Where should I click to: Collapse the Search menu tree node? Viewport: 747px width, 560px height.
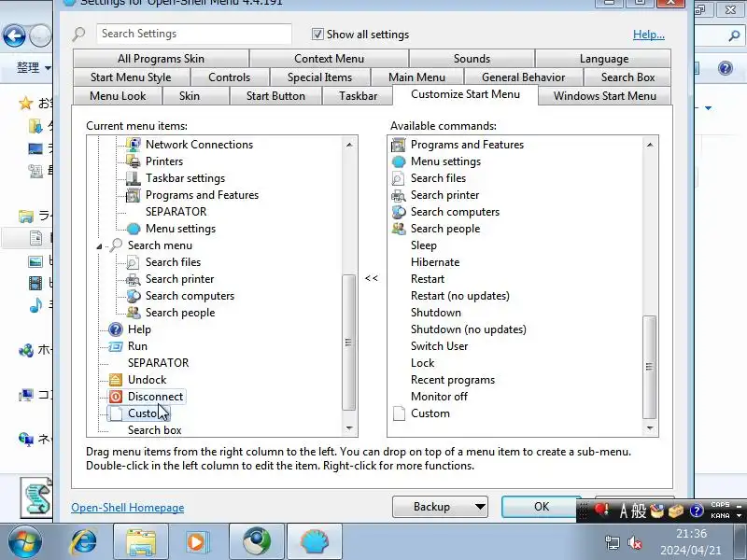pyautogui.click(x=99, y=246)
